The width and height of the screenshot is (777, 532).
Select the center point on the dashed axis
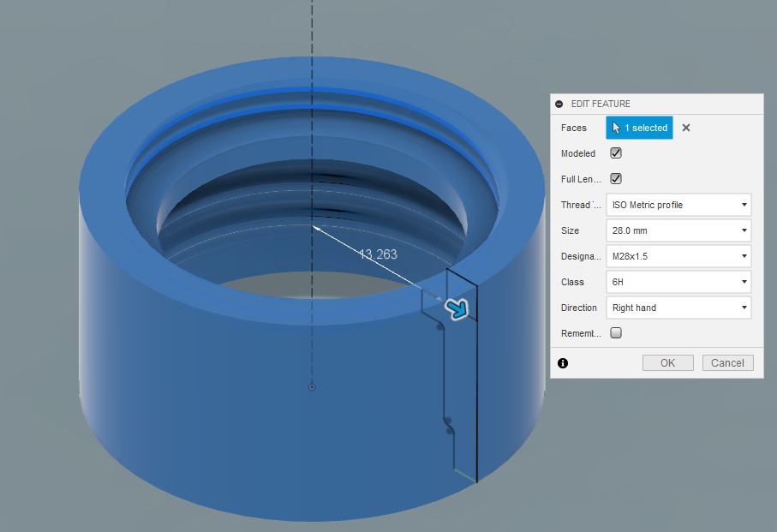coord(312,387)
